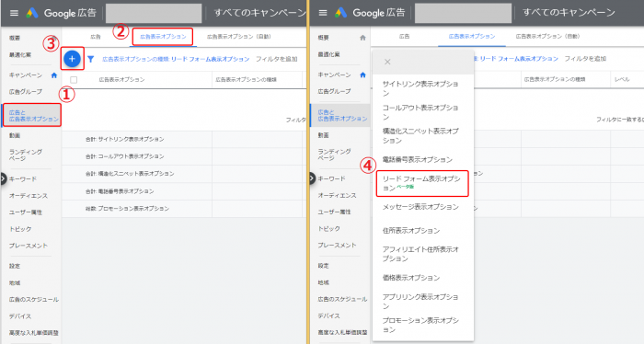Click row 合計: 電話番号表示オプション
Viewport: 644px width, 344px height.
click(x=184, y=191)
